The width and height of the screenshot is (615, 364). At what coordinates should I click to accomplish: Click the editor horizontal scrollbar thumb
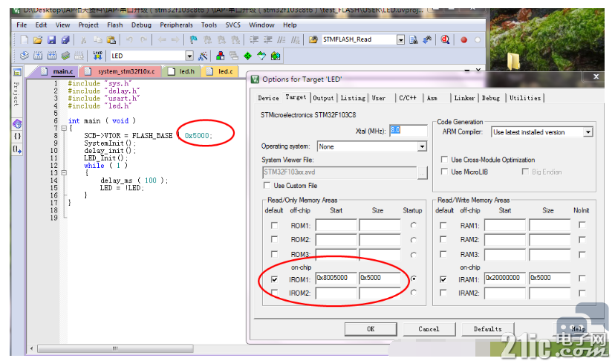click(x=115, y=348)
